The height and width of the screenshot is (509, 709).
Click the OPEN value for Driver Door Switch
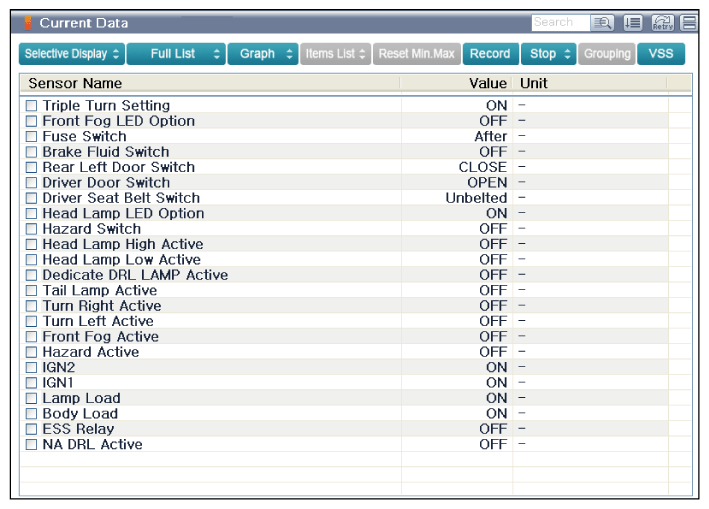(x=487, y=183)
